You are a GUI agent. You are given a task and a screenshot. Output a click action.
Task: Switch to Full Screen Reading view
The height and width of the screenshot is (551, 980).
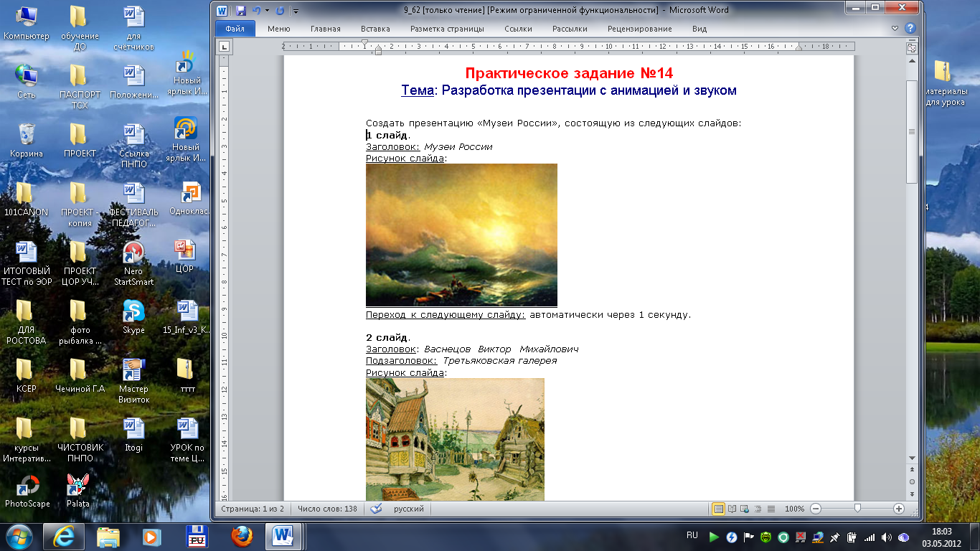click(x=730, y=509)
